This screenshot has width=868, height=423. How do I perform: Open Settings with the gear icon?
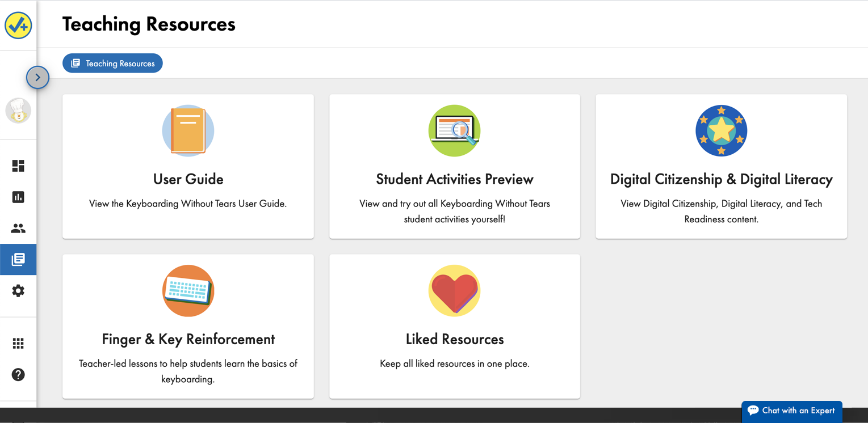pyautogui.click(x=18, y=290)
